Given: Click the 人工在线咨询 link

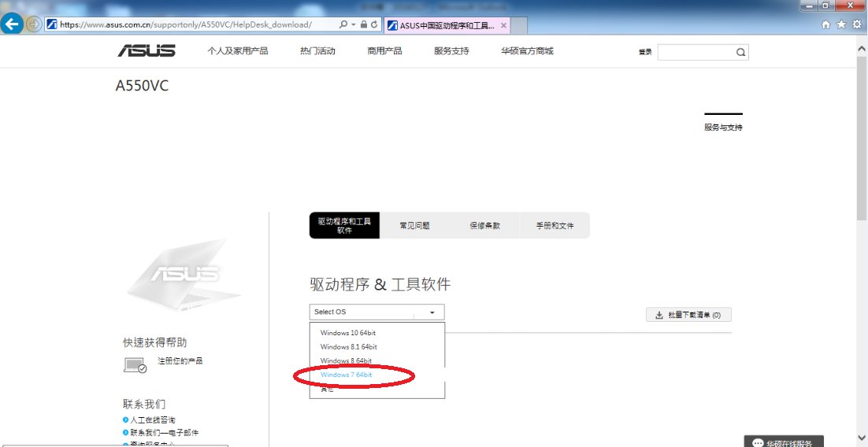Looking at the screenshot, I should (153, 420).
